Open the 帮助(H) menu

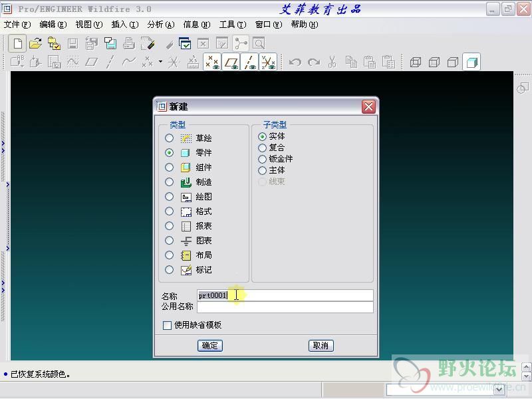click(x=305, y=25)
